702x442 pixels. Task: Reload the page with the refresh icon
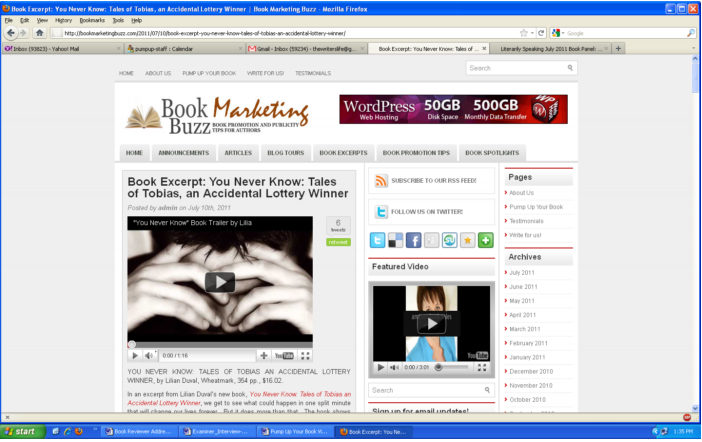541,33
